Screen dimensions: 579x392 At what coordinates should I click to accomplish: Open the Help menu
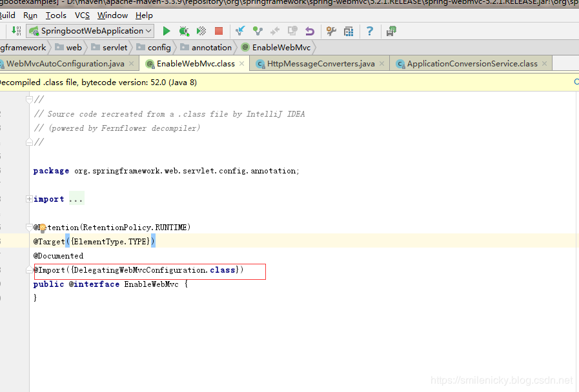144,15
